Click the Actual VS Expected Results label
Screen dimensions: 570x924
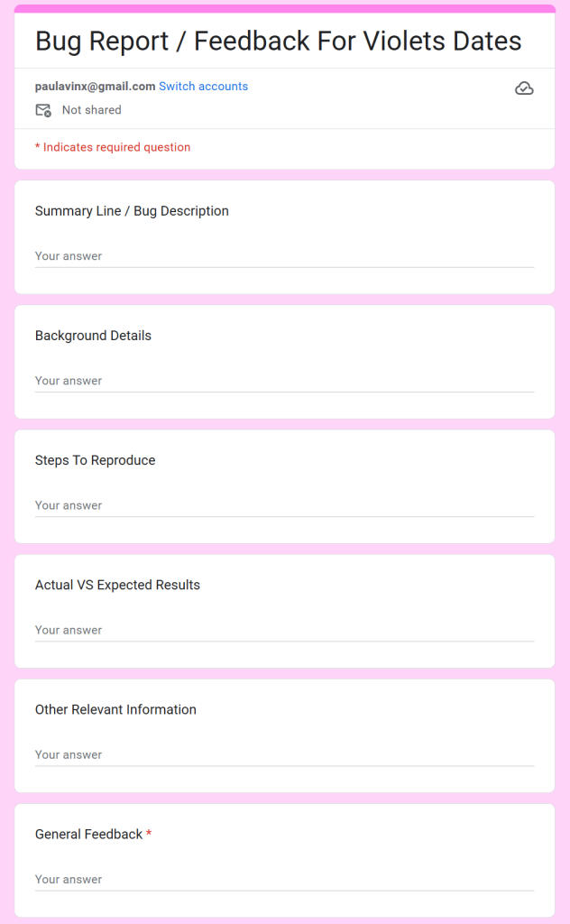[117, 585]
